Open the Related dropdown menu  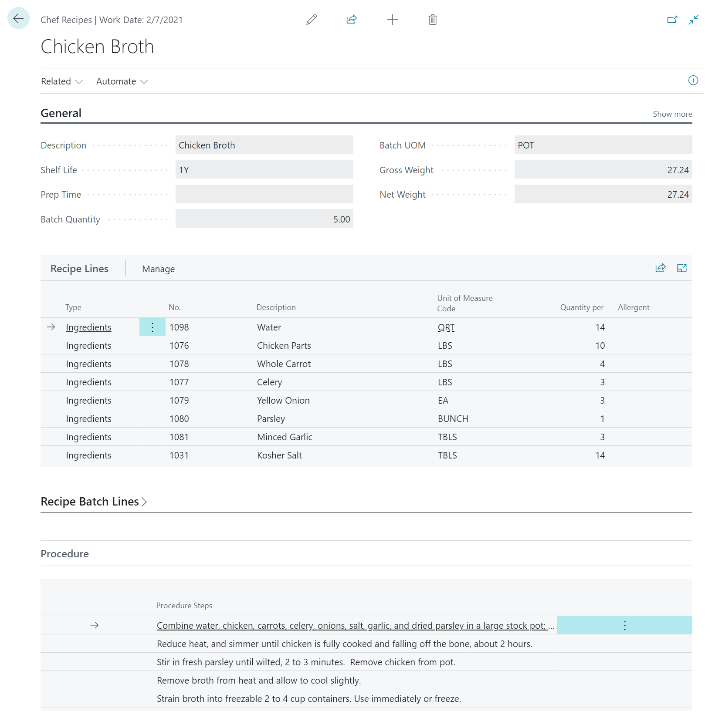coord(61,81)
